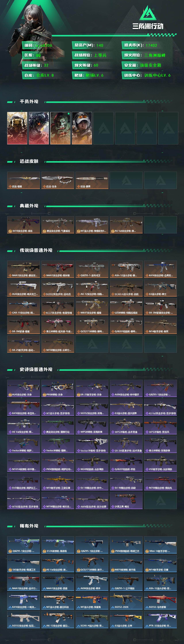Open the G3战斗步枪-主宰 skin

tap(126, 619)
